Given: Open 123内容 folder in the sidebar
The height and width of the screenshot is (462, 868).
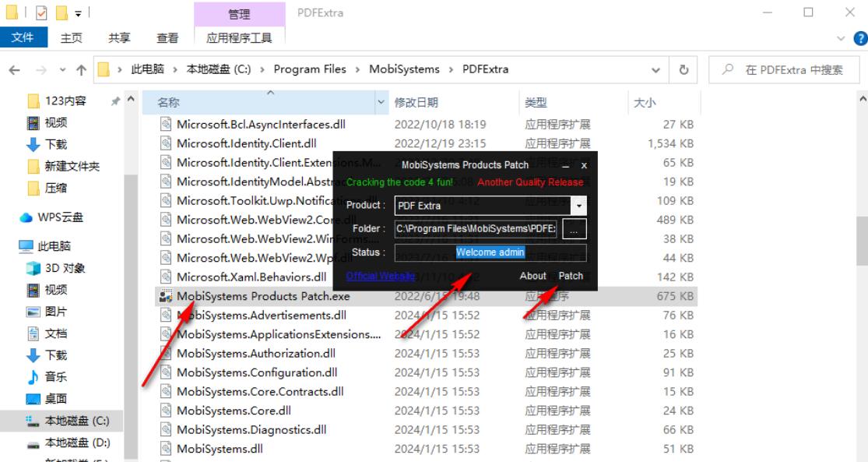Looking at the screenshot, I should (x=65, y=101).
